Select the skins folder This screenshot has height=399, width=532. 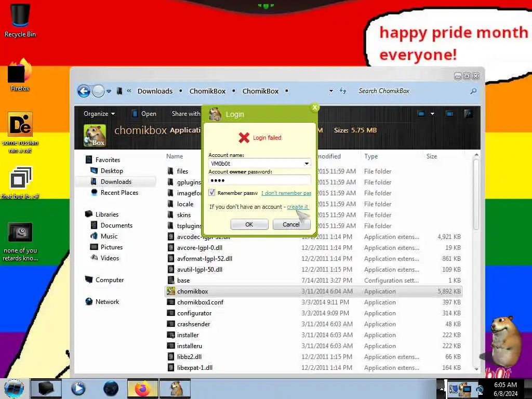(183, 215)
